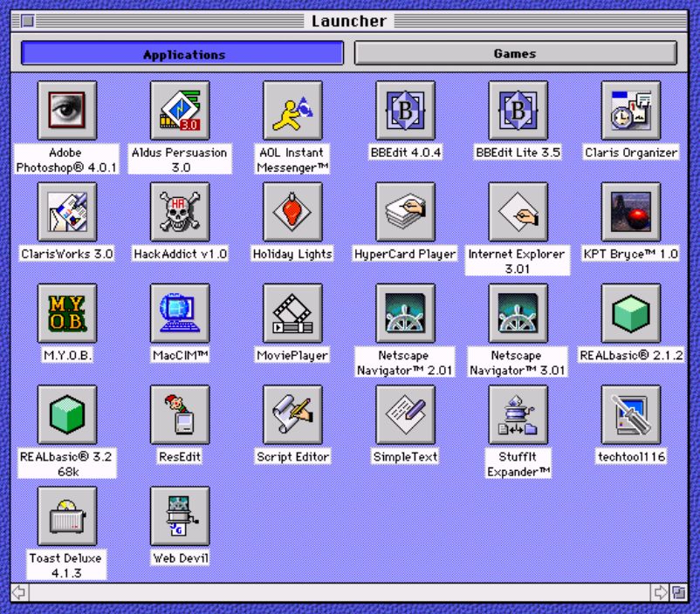Open the ResEdit jack-in-the-box icon
The image size is (700, 614).
180,414
